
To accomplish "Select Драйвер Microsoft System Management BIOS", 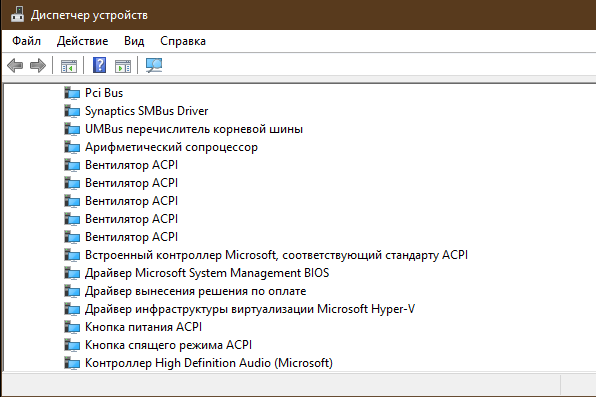I will coord(207,273).
